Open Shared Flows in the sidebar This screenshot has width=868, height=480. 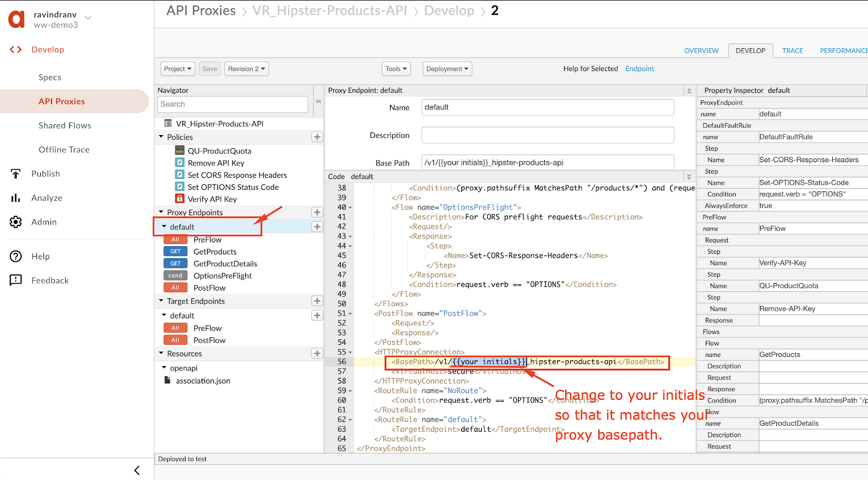pos(65,125)
